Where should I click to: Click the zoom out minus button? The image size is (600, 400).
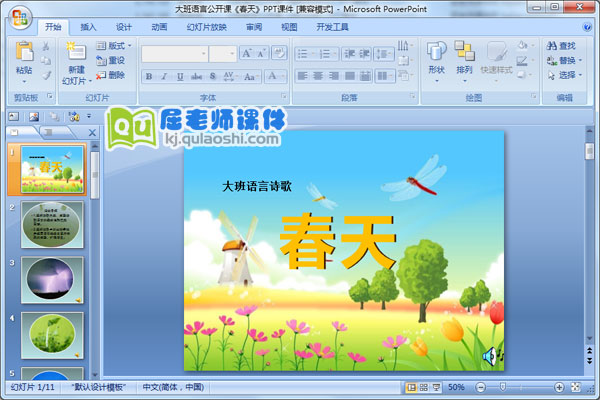pos(481,388)
